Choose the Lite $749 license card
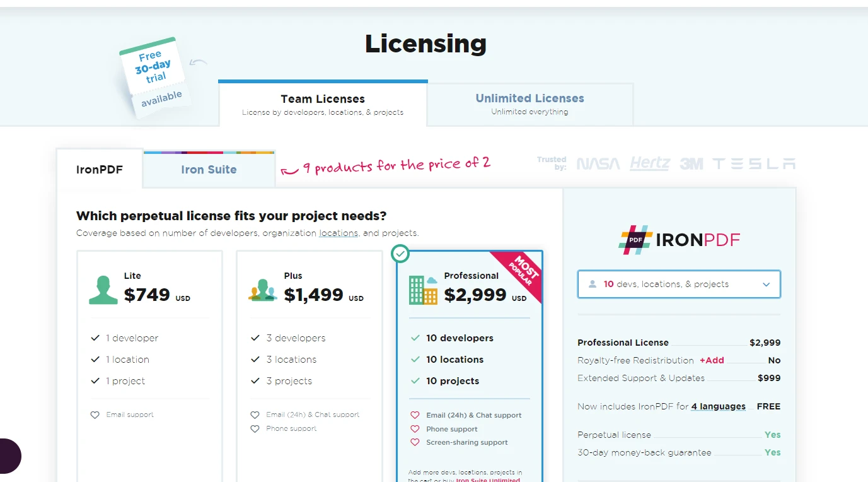Image resolution: width=868 pixels, height=482 pixels. coord(149,366)
